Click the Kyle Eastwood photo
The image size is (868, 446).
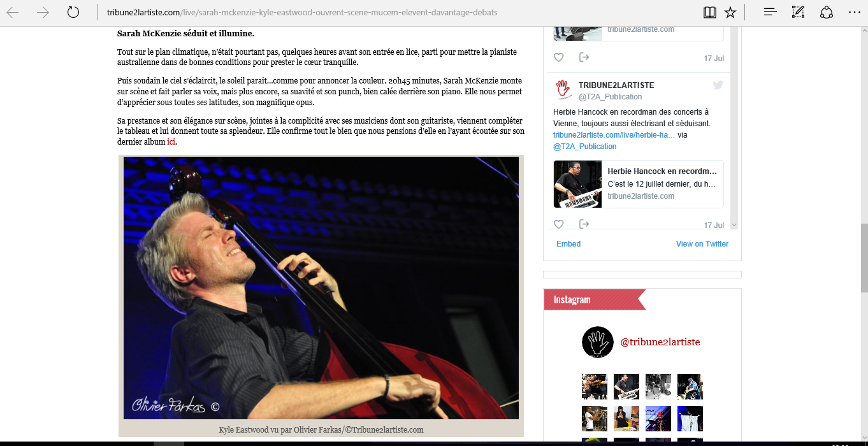click(321, 288)
